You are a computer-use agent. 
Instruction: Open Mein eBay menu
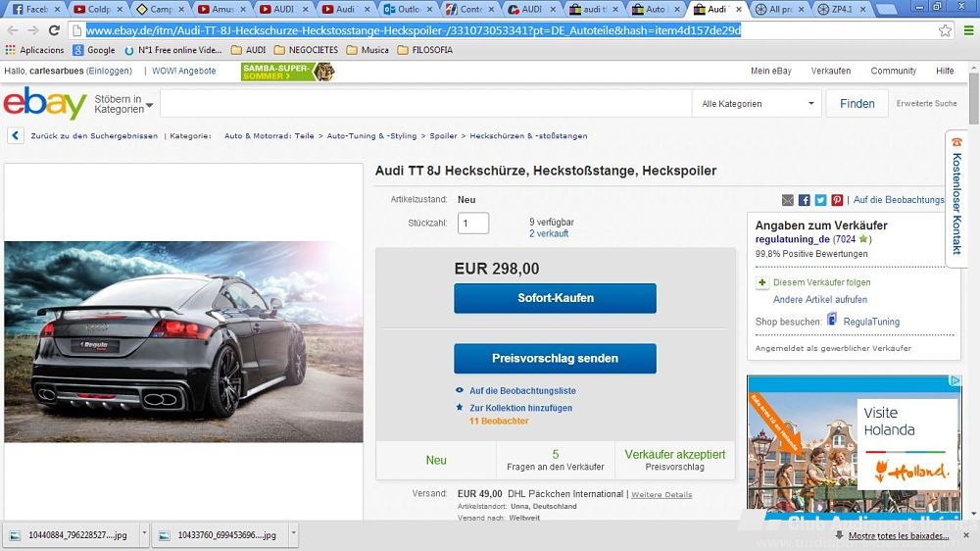coord(770,71)
